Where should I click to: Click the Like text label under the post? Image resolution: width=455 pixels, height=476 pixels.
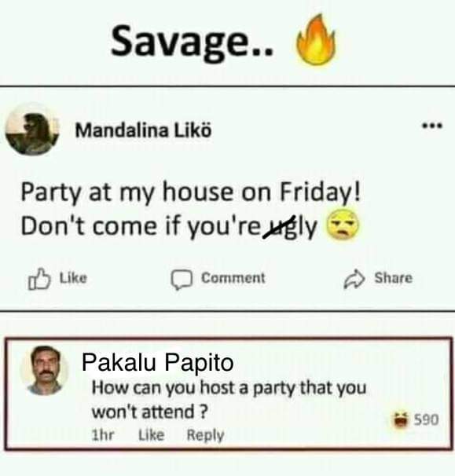(x=73, y=278)
